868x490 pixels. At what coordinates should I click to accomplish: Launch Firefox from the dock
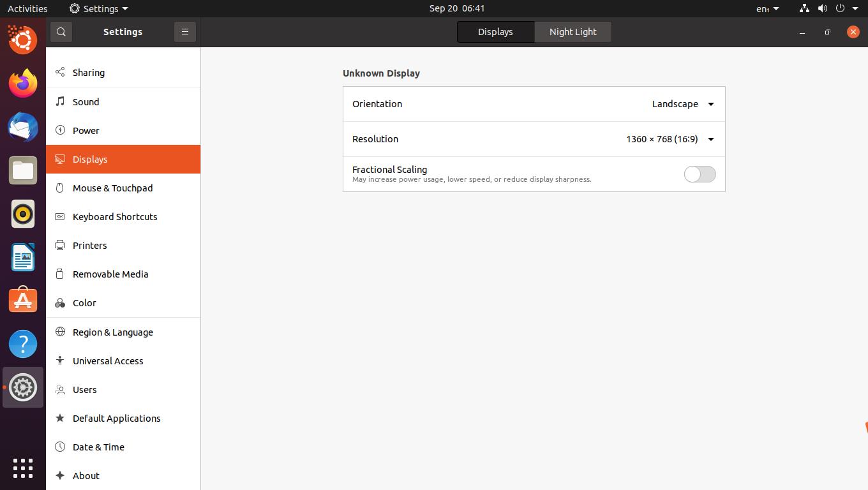23,84
